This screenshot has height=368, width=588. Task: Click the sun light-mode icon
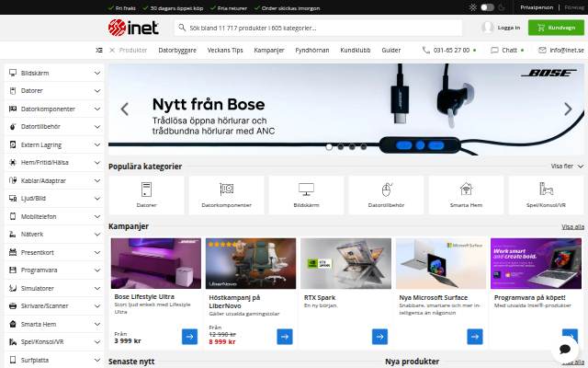tap(473, 7)
